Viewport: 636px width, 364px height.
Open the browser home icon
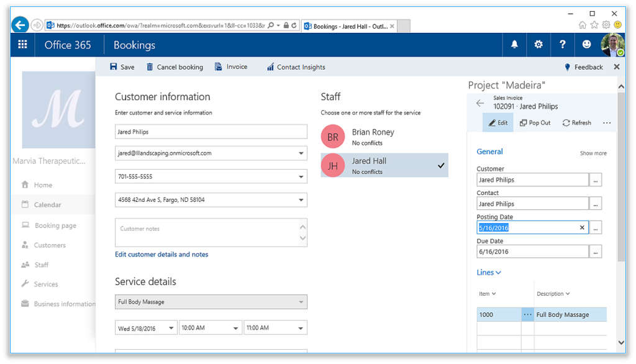click(x=582, y=25)
